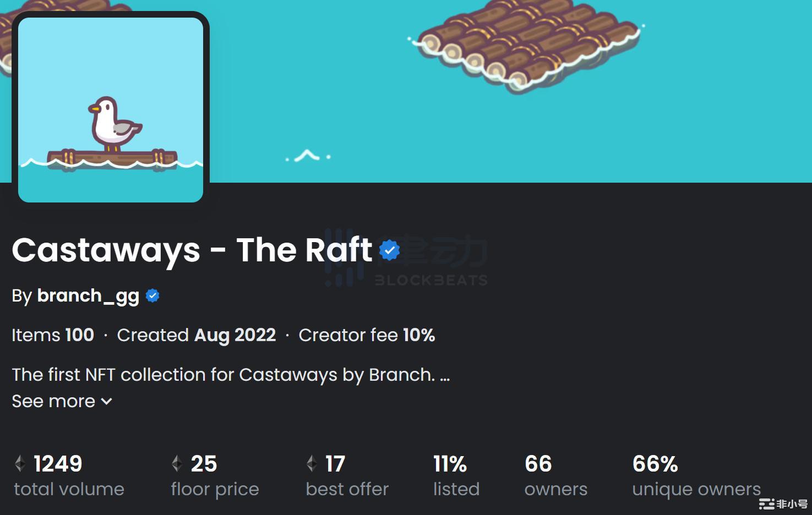This screenshot has height=515, width=812.
Task: Click the truncated description ellipsis
Action: pyautogui.click(x=445, y=376)
